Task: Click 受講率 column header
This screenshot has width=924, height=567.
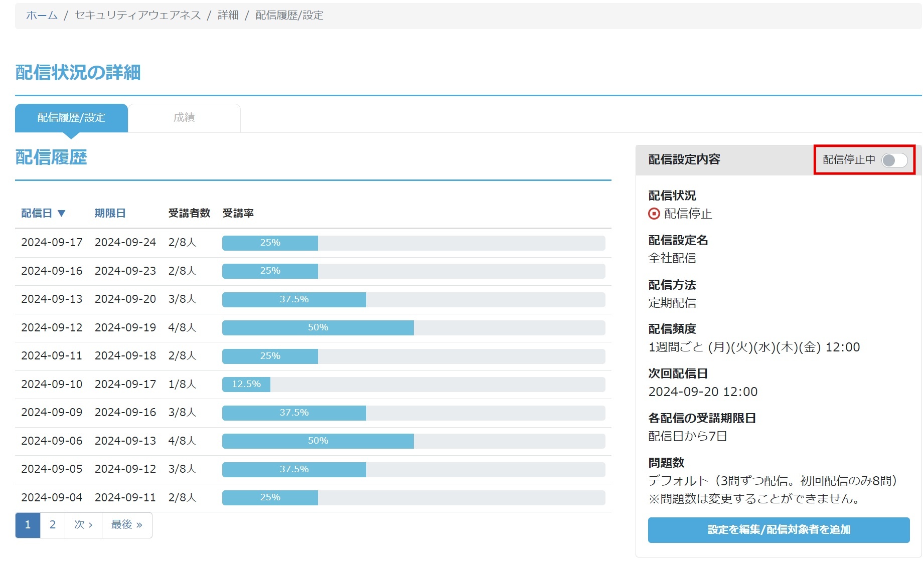Action: [238, 213]
